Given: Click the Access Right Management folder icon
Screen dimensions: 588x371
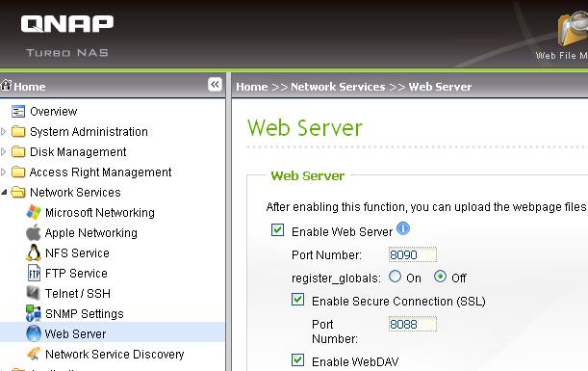Looking at the screenshot, I should (18, 172).
